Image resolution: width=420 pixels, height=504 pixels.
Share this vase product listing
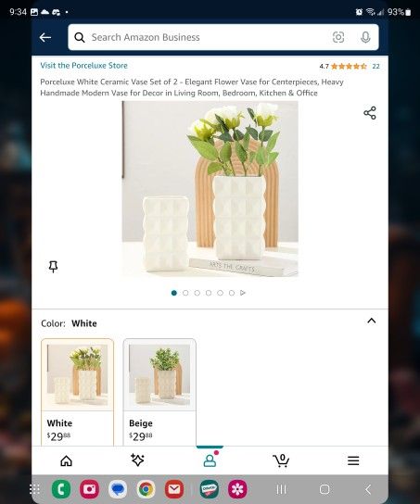click(x=370, y=113)
